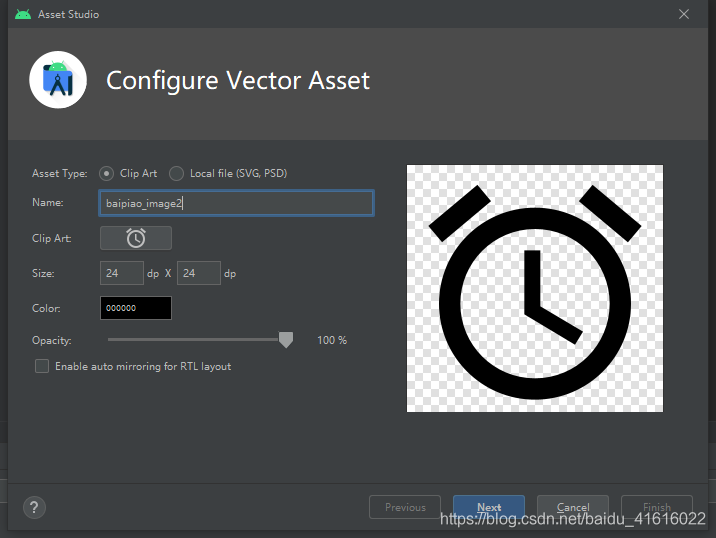Click the Android icon in title bar

click(x=23, y=14)
